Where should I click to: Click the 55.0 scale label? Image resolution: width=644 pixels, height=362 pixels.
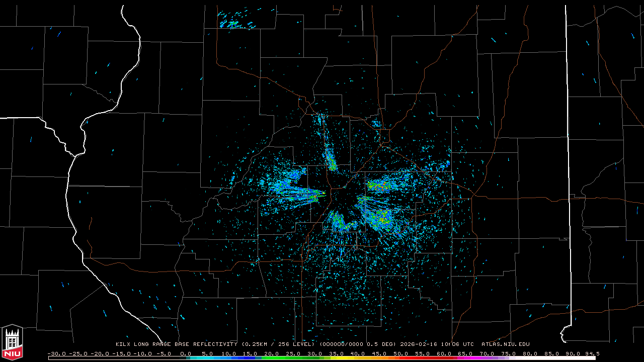(423, 353)
